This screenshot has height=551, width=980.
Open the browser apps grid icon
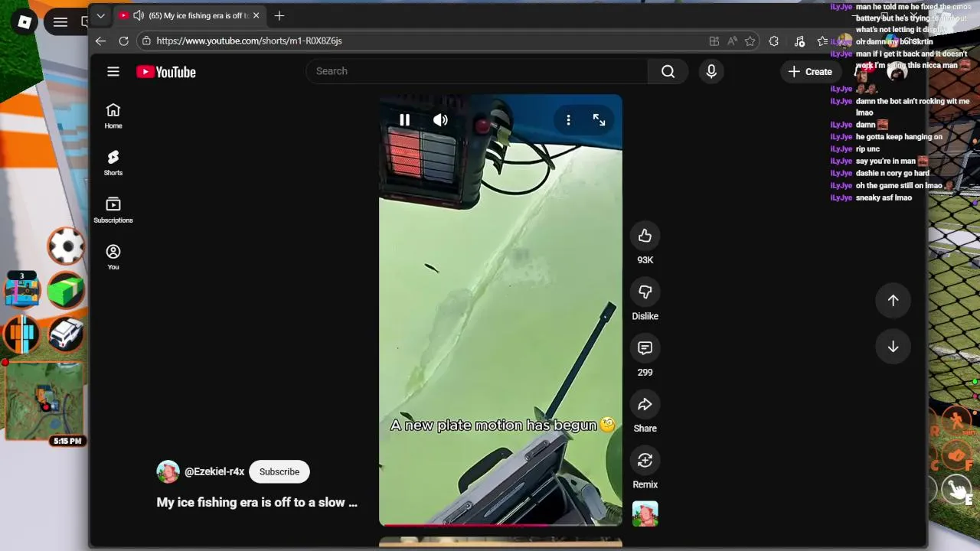(714, 41)
